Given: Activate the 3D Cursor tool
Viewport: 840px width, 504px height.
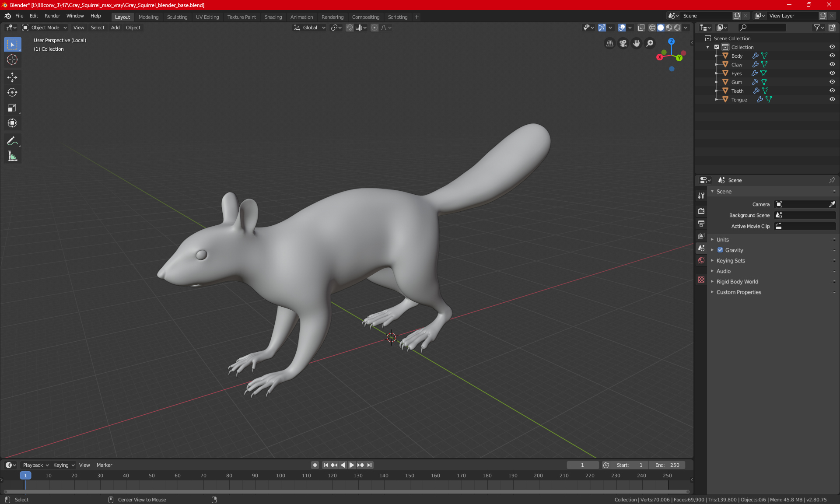Looking at the screenshot, I should [x=12, y=60].
